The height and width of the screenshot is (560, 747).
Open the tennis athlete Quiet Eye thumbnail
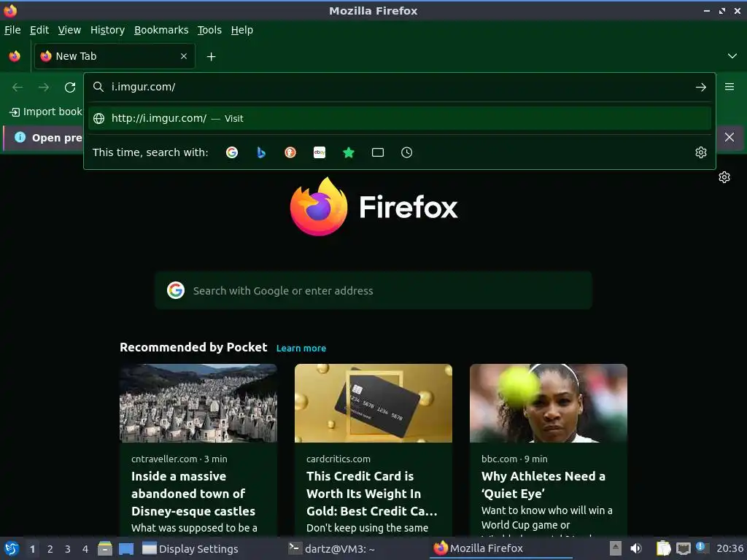(x=549, y=403)
